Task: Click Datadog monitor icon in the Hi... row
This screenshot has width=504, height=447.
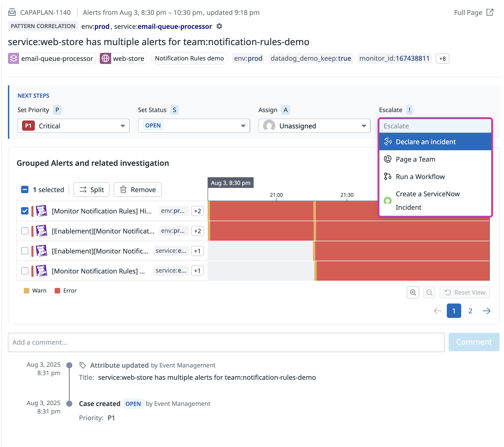Action: [41, 211]
